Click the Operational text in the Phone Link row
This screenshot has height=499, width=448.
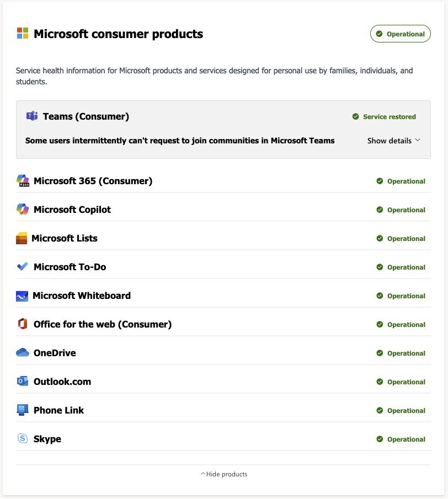[406, 411]
